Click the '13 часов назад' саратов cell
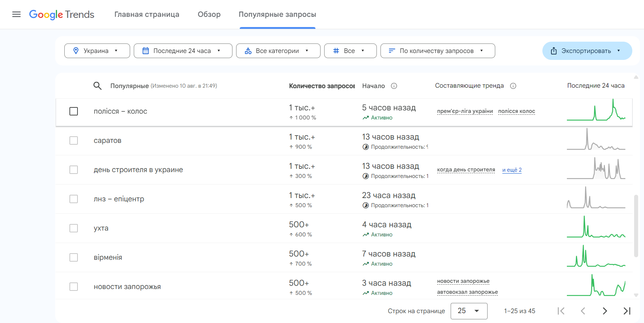Image resolution: width=644 pixels, height=323 pixels. pos(390,137)
